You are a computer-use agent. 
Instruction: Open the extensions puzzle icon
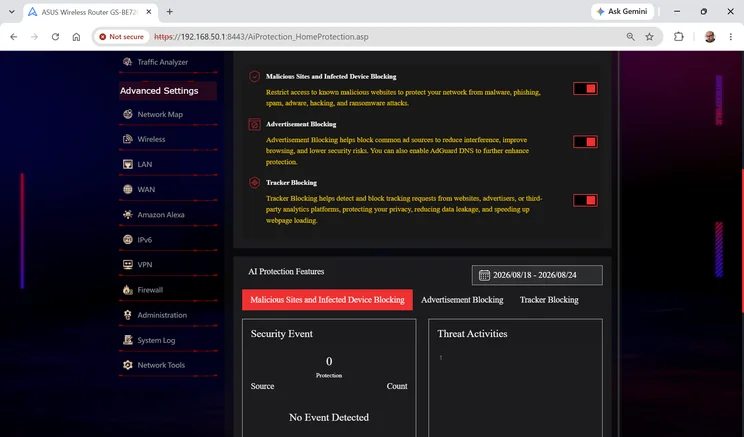pyautogui.click(x=679, y=37)
